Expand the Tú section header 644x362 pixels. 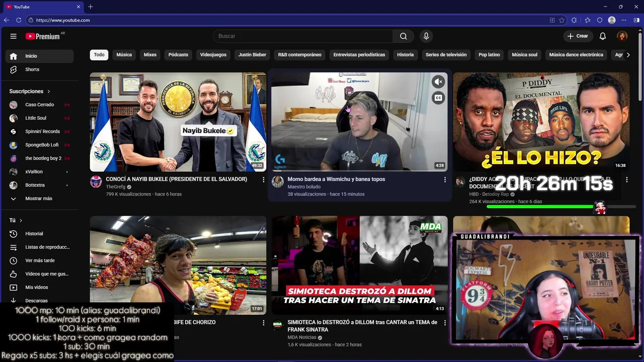[16, 220]
